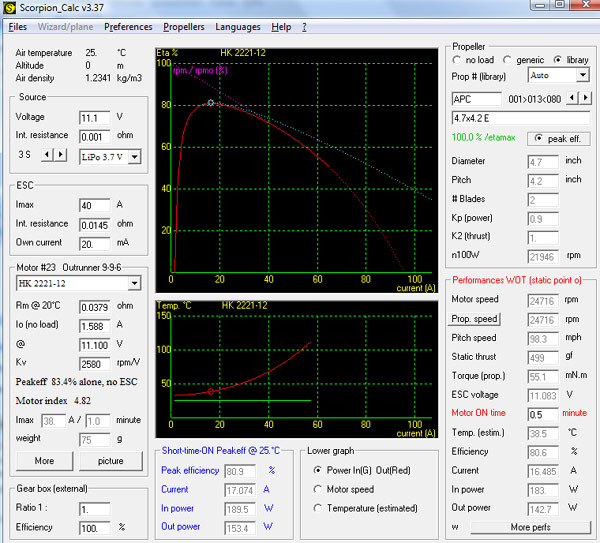The height and width of the screenshot is (543, 600).
Task: Click the 4.7x4.2 E propeller name field
Action: pyautogui.click(x=521, y=118)
